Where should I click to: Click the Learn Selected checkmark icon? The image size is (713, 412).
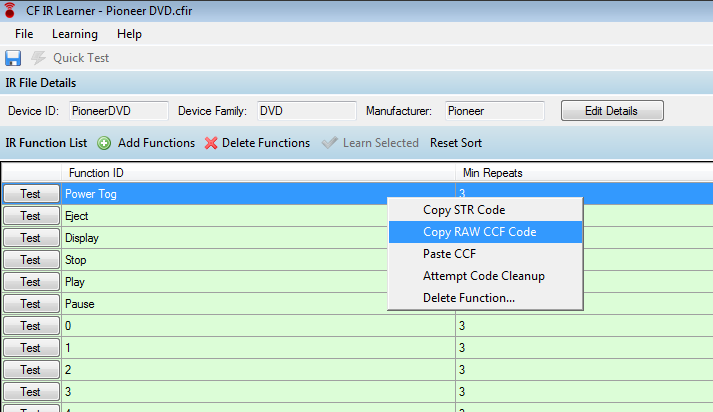(329, 143)
